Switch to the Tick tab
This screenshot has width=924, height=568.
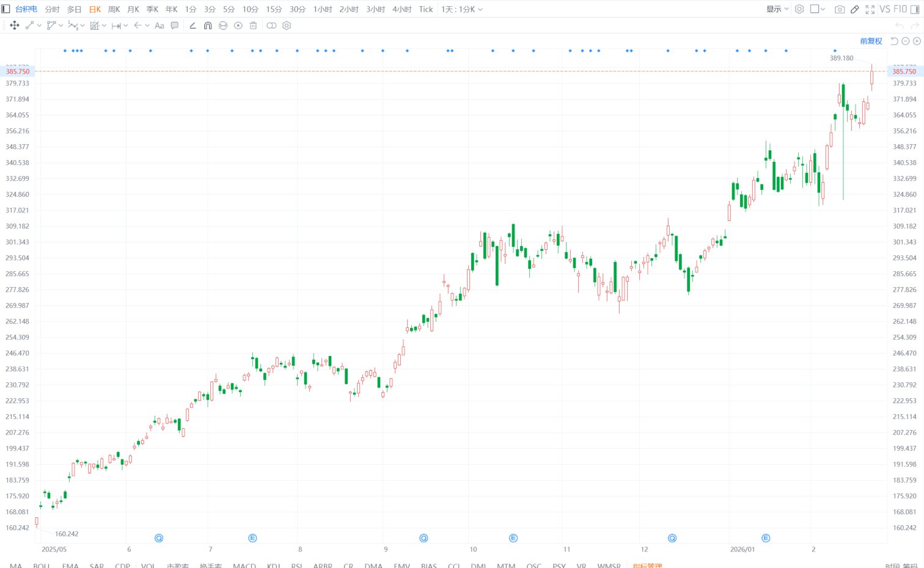426,9
